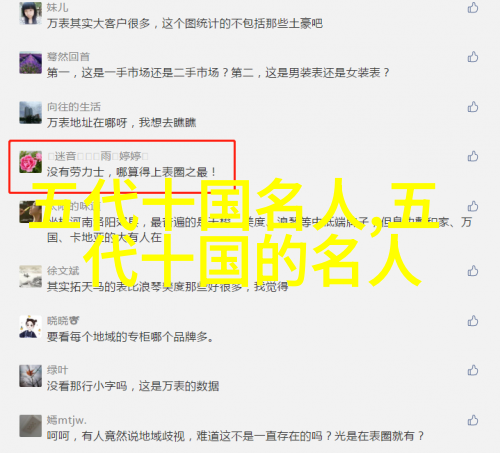
Task: Like the comment asking 一手市场还是二手市场
Action: [x=473, y=57]
